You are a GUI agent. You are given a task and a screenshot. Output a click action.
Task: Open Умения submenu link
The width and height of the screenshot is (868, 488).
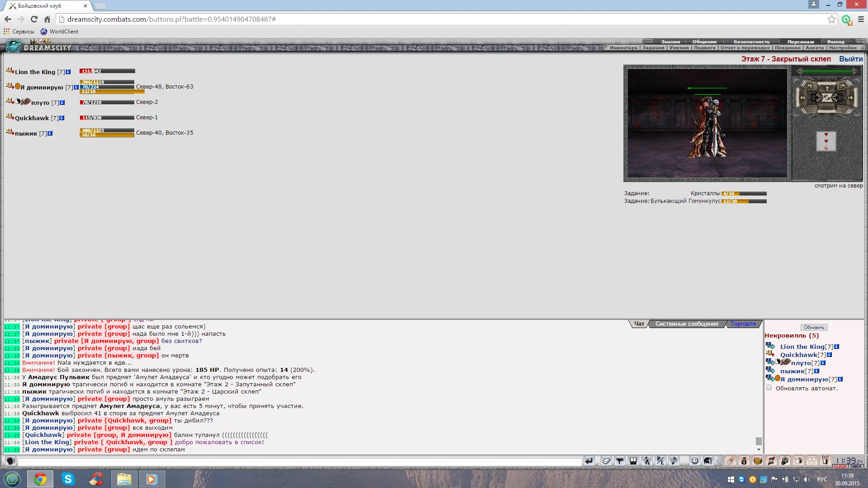pyautogui.click(x=679, y=47)
